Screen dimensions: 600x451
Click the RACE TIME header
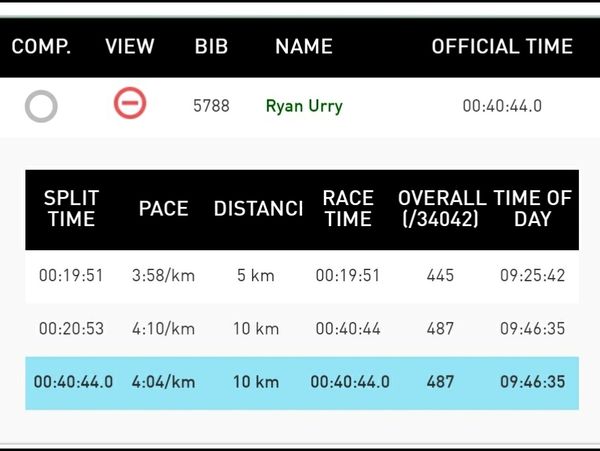pyautogui.click(x=348, y=208)
